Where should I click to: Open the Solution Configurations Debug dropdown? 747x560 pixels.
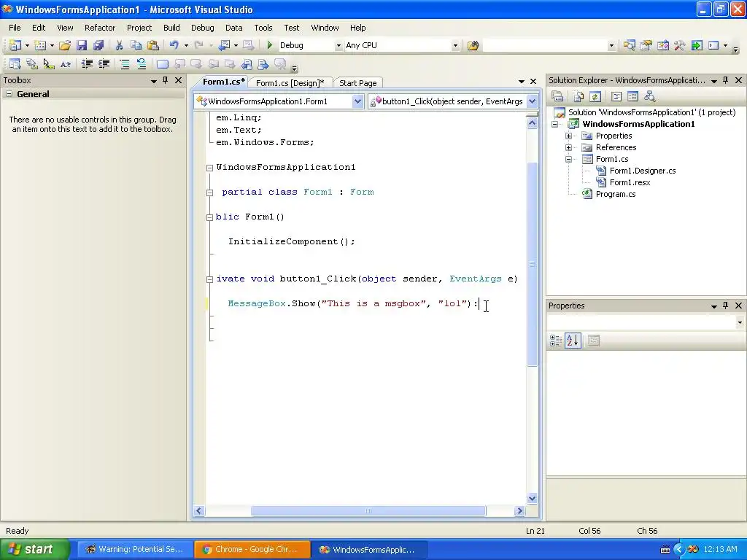coord(338,46)
